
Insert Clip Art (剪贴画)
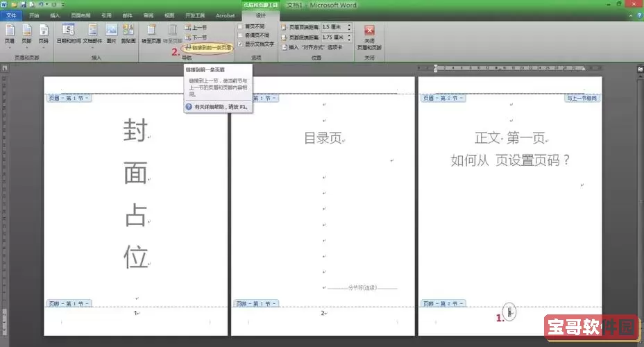(x=128, y=35)
